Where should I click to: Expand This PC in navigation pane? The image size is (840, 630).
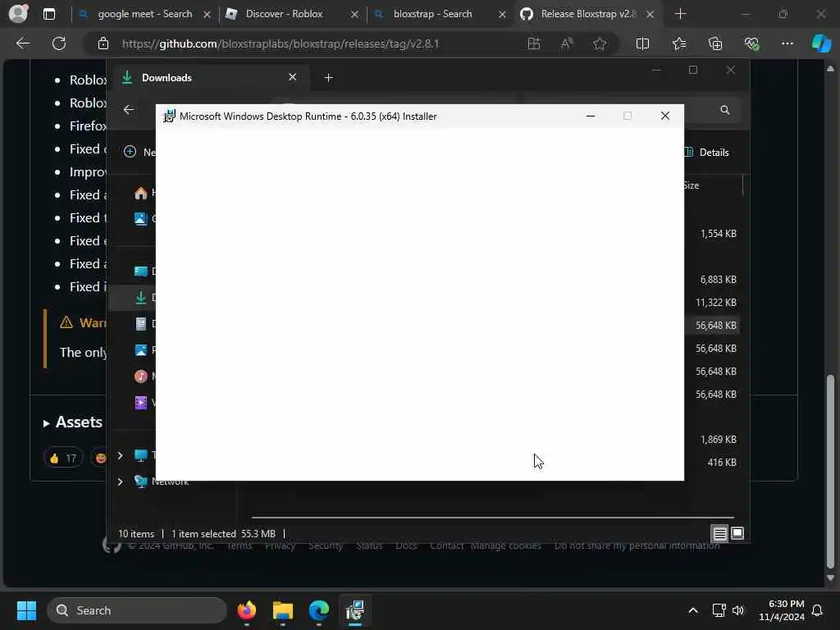tap(120, 455)
